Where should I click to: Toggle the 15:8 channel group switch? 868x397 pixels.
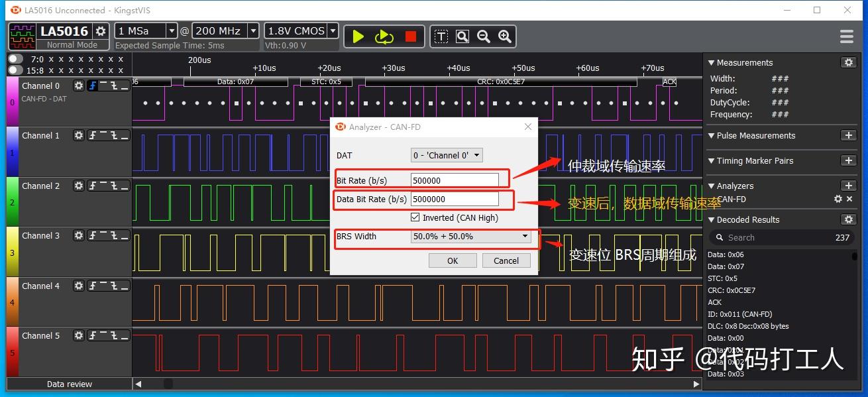click(x=15, y=70)
